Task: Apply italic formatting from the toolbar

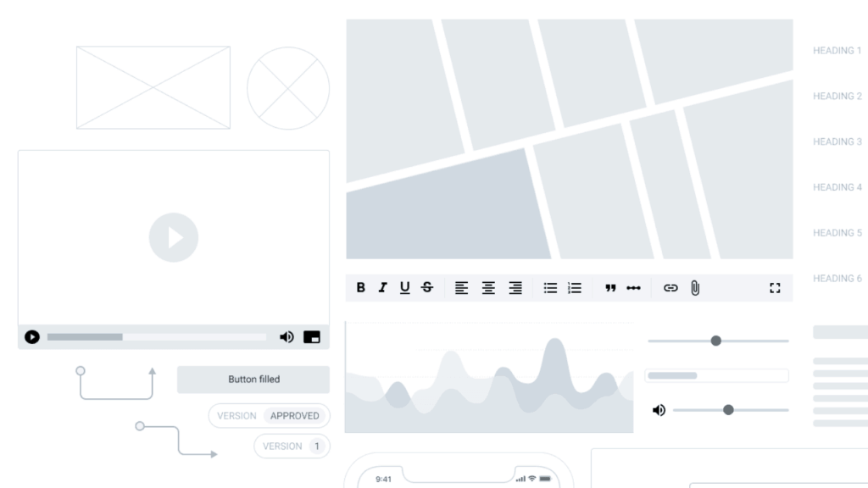Action: click(382, 288)
